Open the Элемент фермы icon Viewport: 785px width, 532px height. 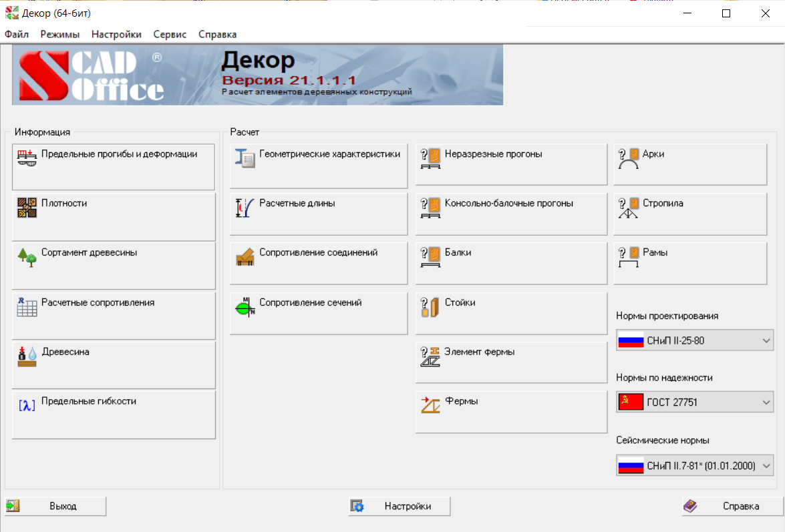pyautogui.click(x=430, y=356)
